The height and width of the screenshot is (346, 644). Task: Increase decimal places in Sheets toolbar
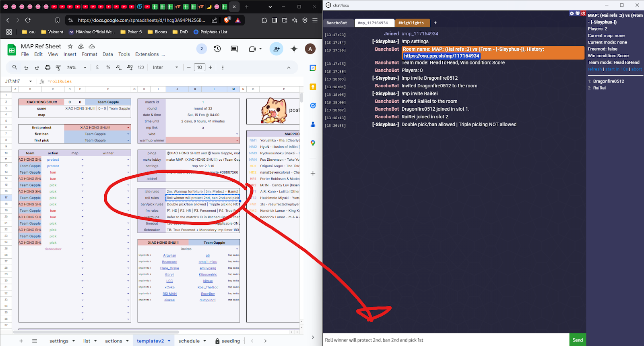point(130,67)
